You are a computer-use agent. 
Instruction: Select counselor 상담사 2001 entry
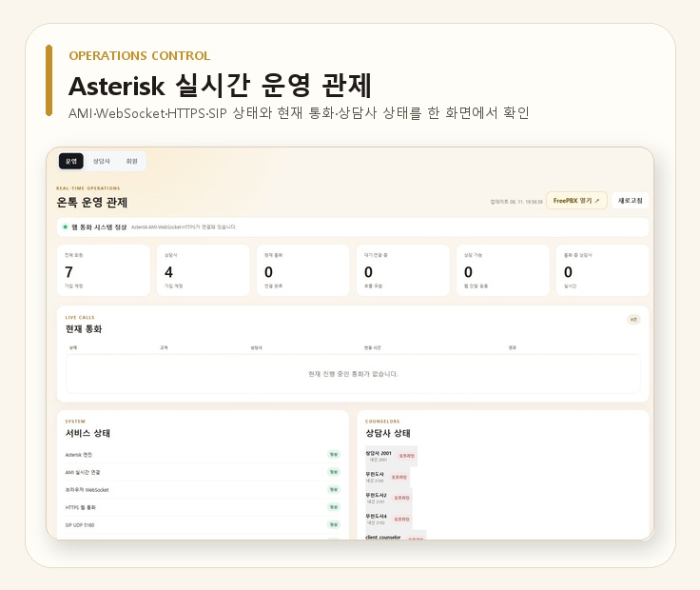click(391, 456)
